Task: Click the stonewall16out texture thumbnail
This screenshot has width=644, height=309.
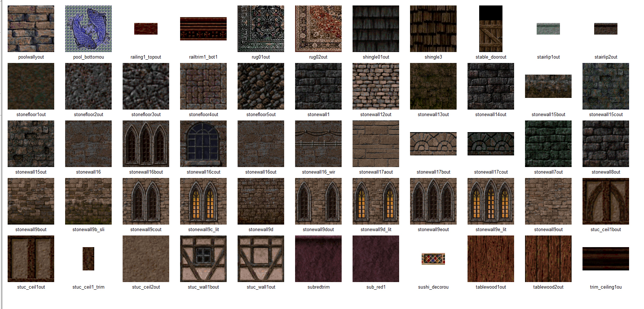Action: click(261, 144)
